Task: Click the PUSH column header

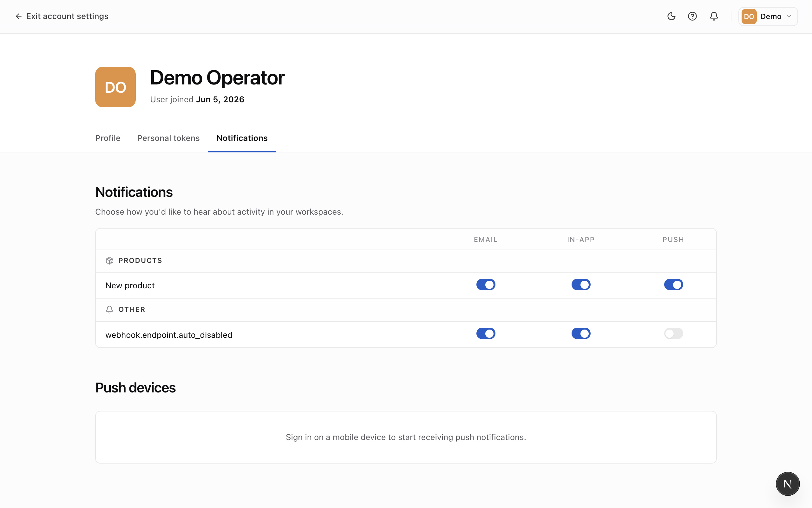Action: coord(673,239)
